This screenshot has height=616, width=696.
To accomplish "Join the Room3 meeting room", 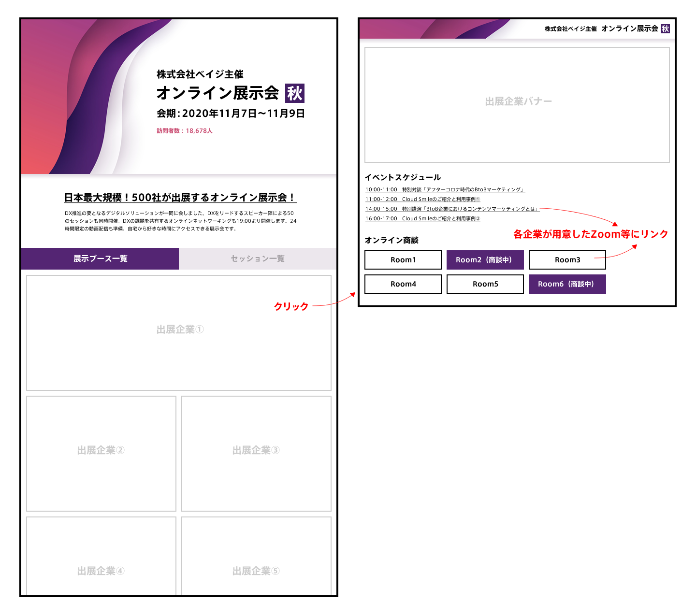I will pos(567,260).
